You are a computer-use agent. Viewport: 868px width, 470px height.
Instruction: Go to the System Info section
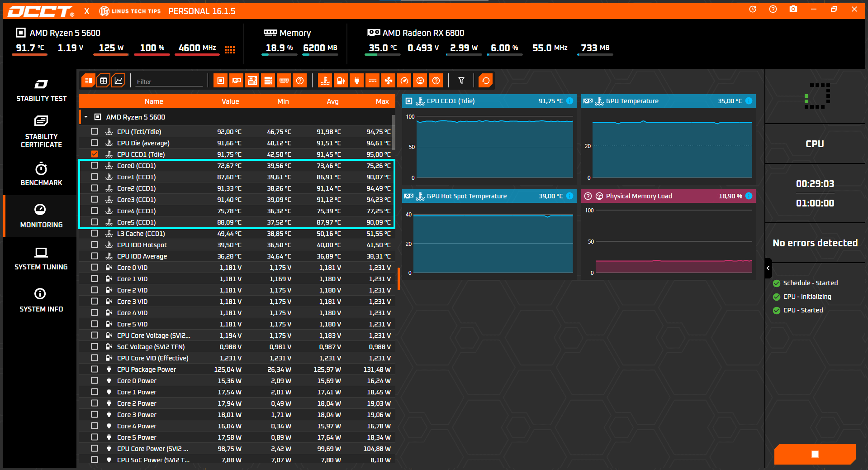click(x=41, y=300)
